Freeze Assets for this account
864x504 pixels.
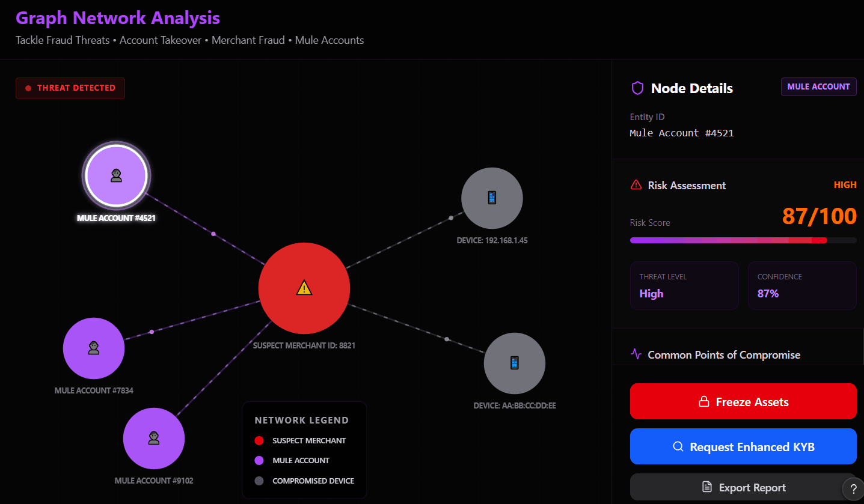(743, 401)
